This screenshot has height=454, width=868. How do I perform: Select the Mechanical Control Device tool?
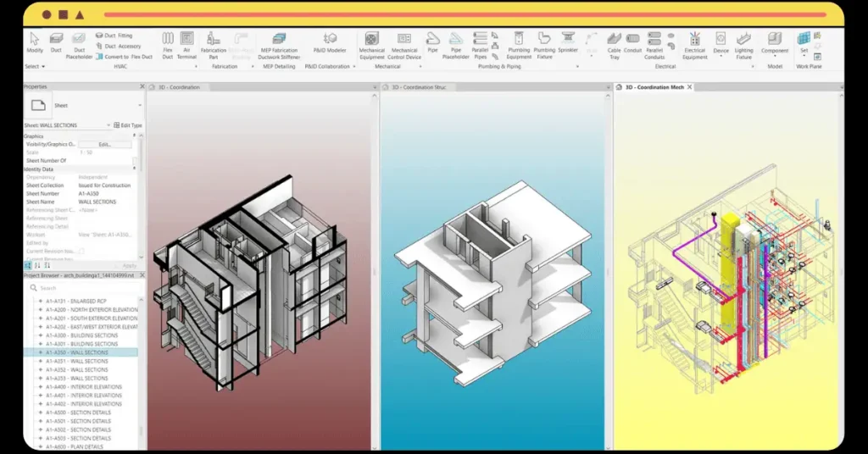[404, 46]
